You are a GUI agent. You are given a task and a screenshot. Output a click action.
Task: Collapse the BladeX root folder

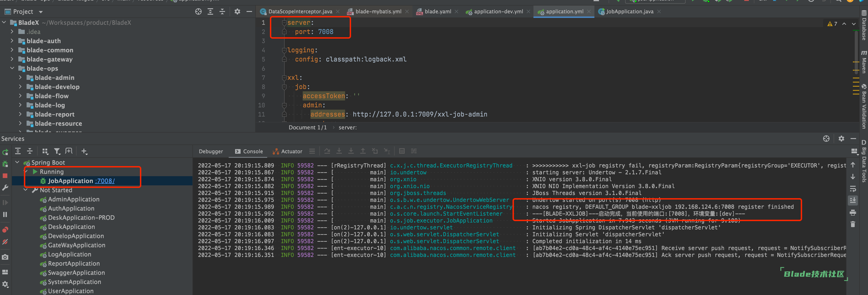coord(4,22)
